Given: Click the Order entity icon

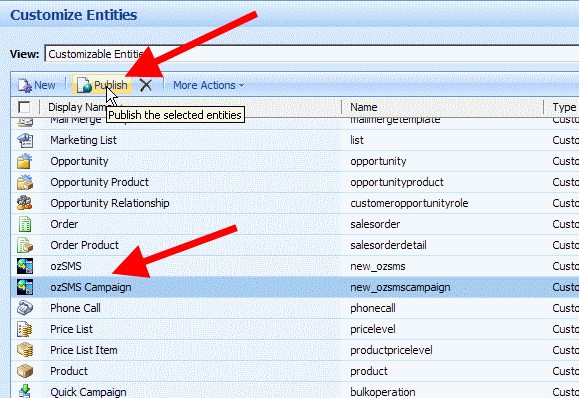Looking at the screenshot, I should coord(25,224).
